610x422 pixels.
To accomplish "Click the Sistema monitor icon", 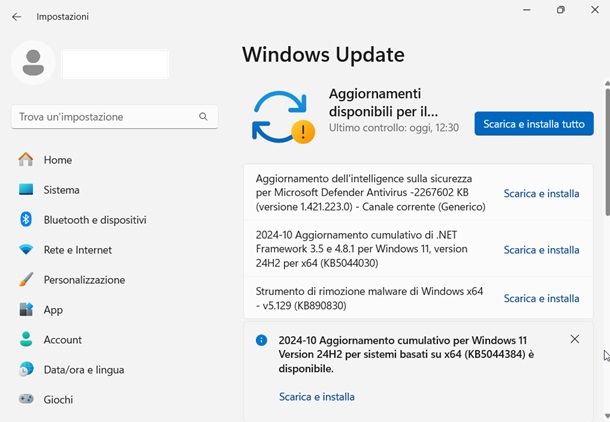I will [26, 189].
